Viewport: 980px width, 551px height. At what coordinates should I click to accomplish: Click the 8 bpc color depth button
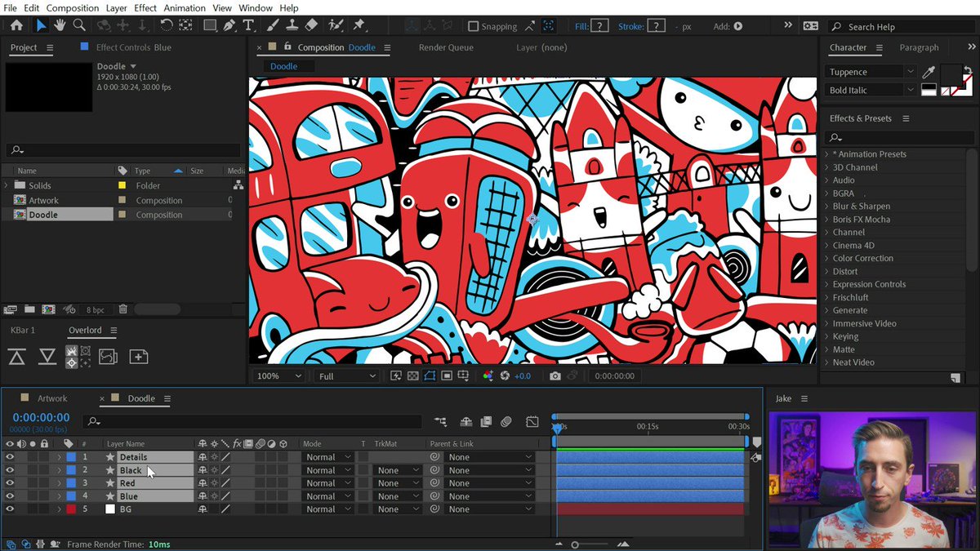(96, 309)
